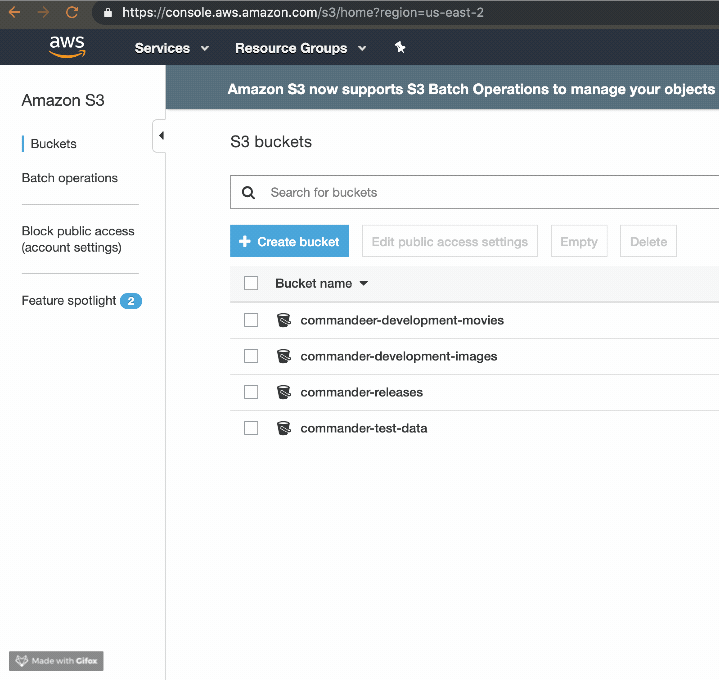Click the Search for buckets field
The image size is (719, 680).
475,192
